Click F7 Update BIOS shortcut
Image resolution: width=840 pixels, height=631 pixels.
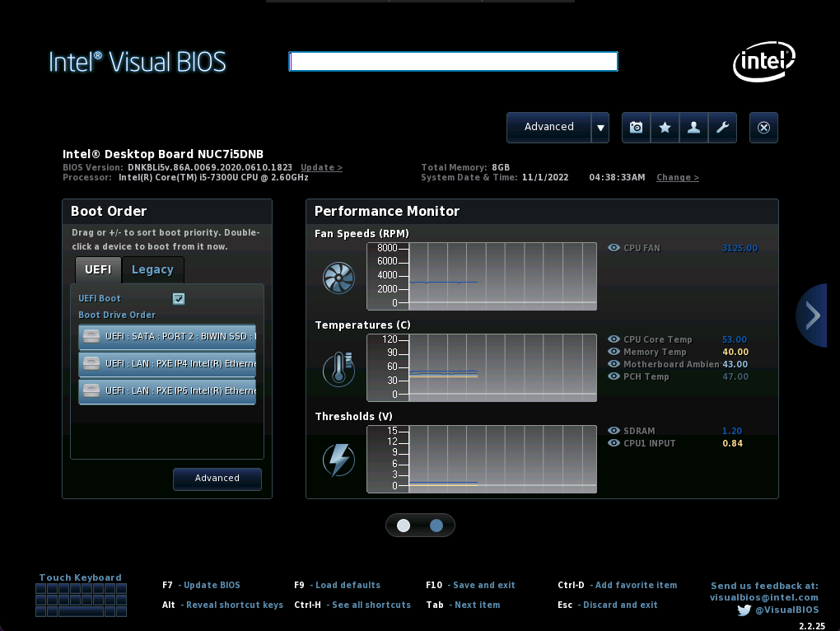[202, 585]
